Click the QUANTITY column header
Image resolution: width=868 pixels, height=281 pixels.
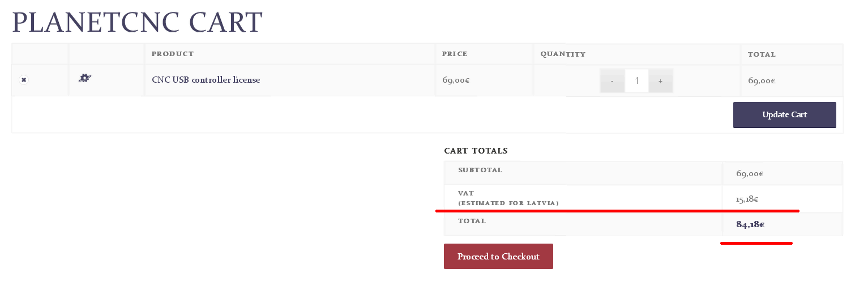tap(562, 54)
